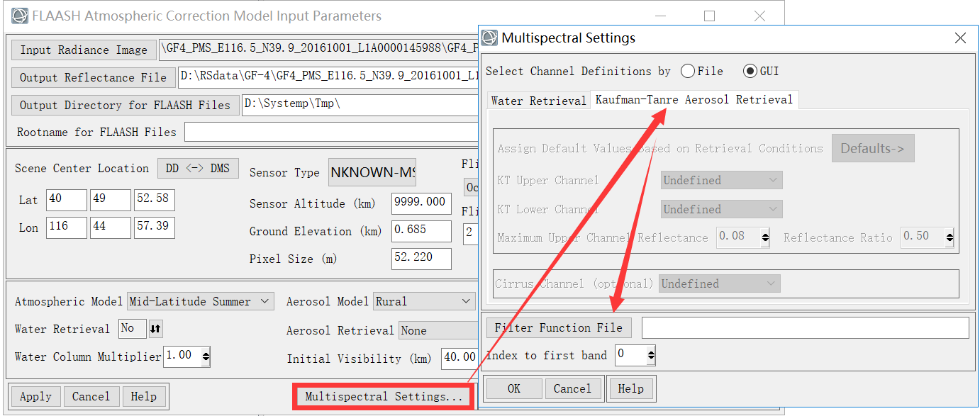Click the Sensor Type button

[x=372, y=172]
